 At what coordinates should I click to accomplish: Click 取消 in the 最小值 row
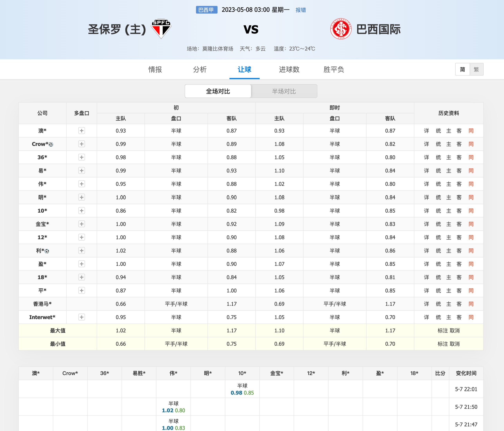(x=455, y=344)
